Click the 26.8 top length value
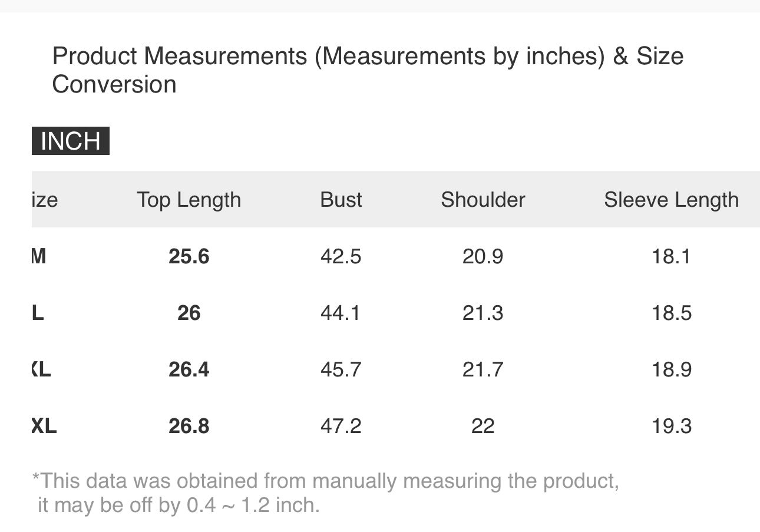Viewport: 760px width, 532px height. click(x=189, y=426)
